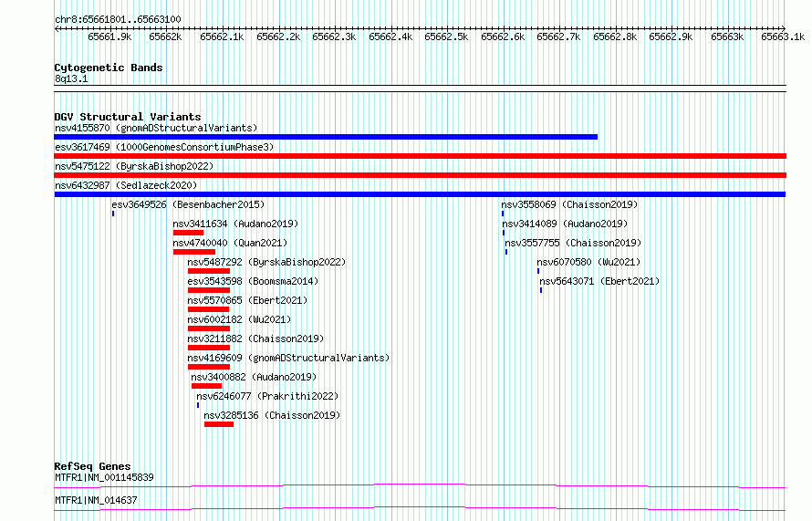Open nsv3411634 Audano2019 variant
The width and height of the screenshot is (812, 521).
pos(235,224)
